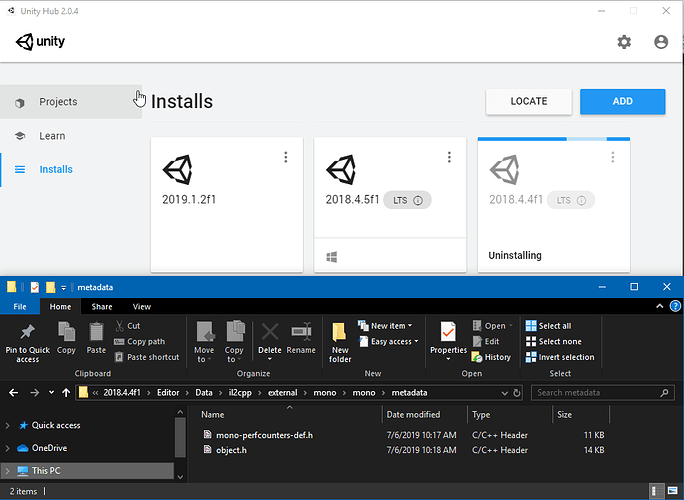Go back in Explorer navigation
The height and width of the screenshot is (500, 684).
click(14, 393)
